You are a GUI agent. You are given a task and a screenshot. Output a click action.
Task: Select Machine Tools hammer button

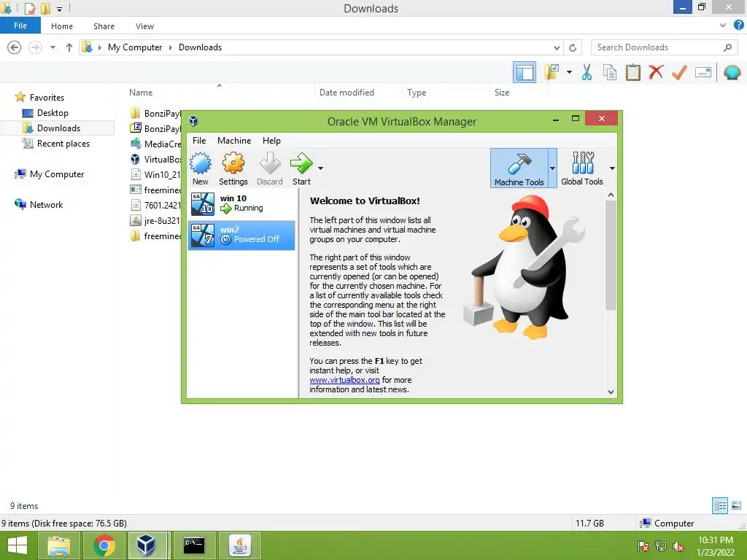point(519,168)
